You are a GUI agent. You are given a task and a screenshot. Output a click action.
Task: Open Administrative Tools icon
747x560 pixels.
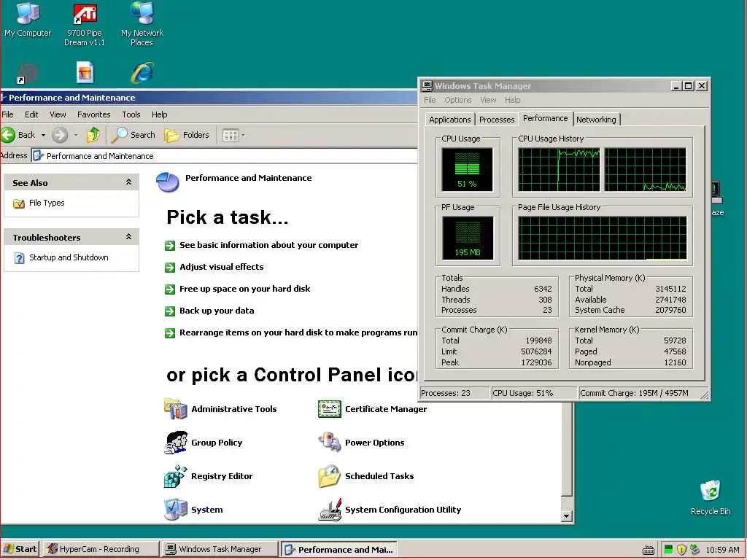tap(220, 409)
